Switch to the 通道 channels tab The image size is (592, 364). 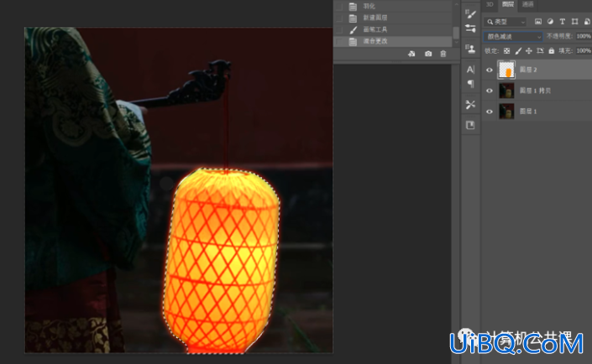(x=528, y=4)
